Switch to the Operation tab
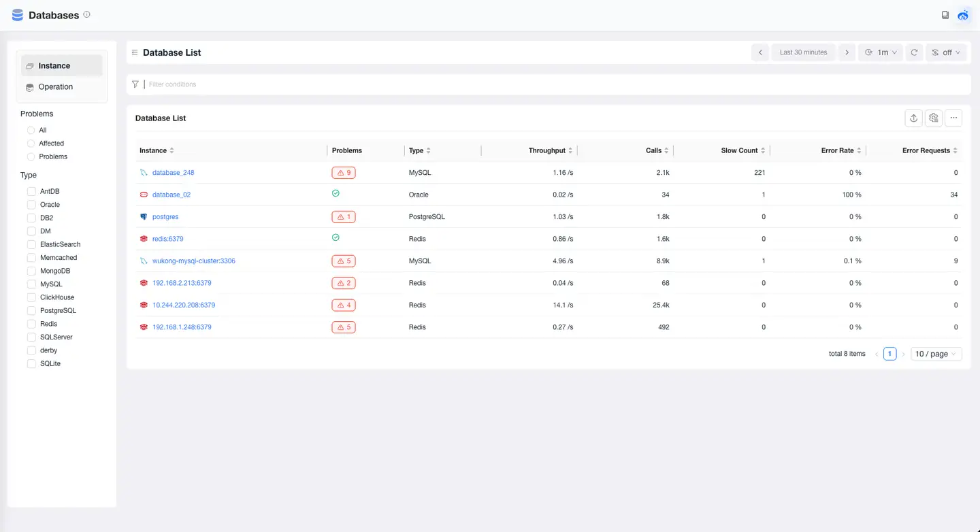 (x=54, y=86)
